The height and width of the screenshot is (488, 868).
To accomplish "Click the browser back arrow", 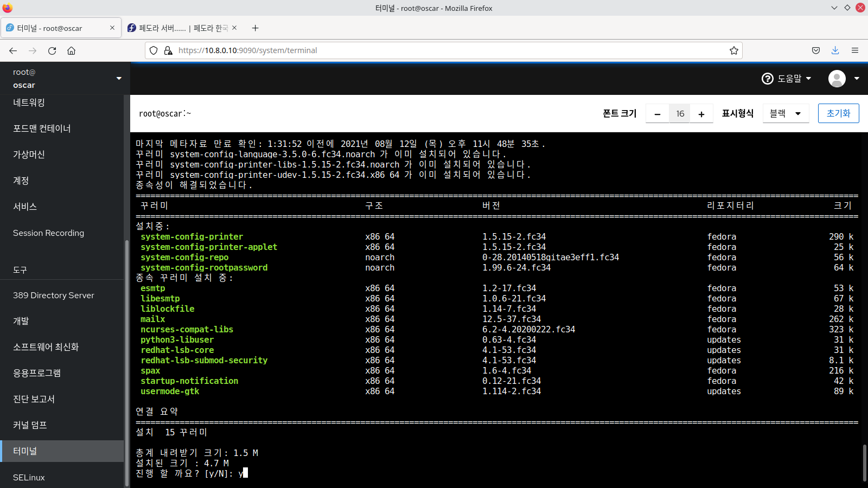I will point(13,50).
